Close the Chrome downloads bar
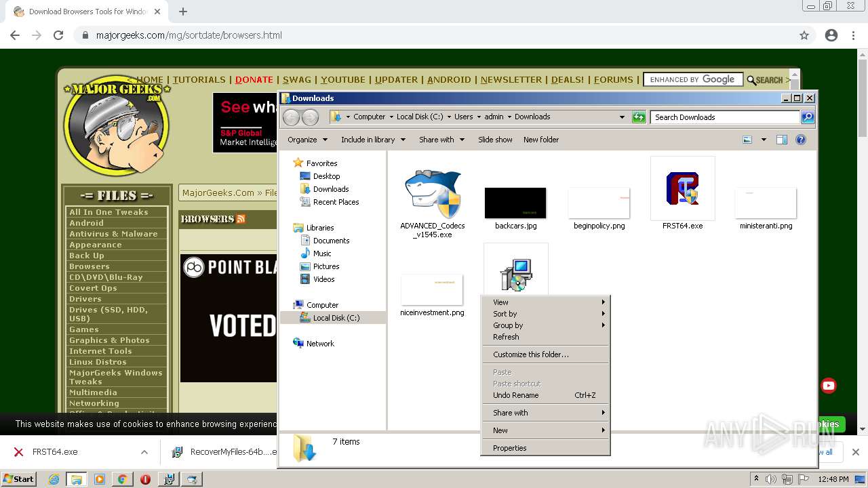The height and width of the screenshot is (488, 868). click(x=856, y=452)
